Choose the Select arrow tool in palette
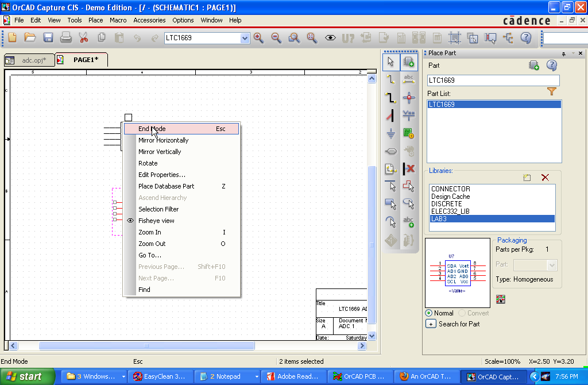Image resolution: width=588 pixels, height=385 pixels. tap(390, 62)
